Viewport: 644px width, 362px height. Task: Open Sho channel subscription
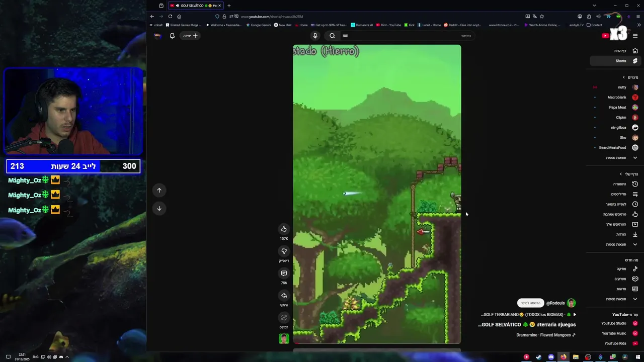point(616,137)
